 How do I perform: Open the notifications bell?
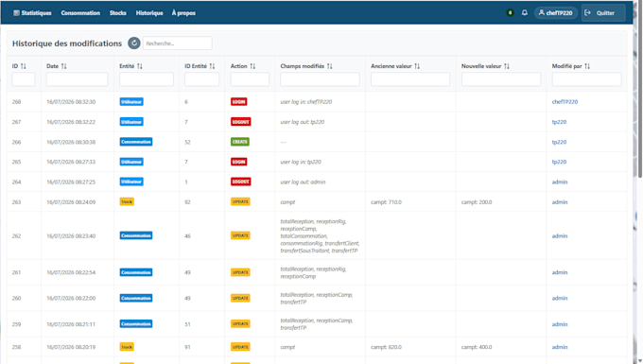click(525, 12)
